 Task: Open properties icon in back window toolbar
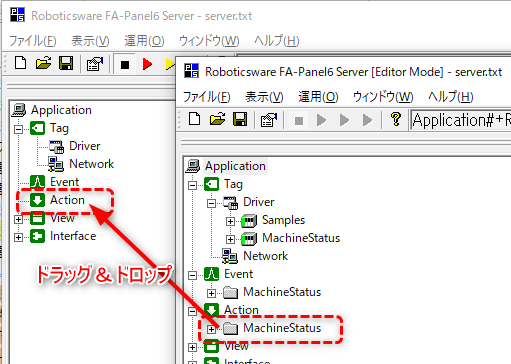pyautogui.click(x=95, y=63)
